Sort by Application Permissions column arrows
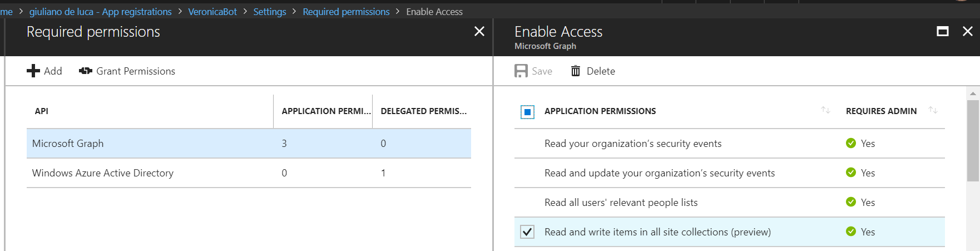The width and height of the screenshot is (980, 251). tap(825, 110)
